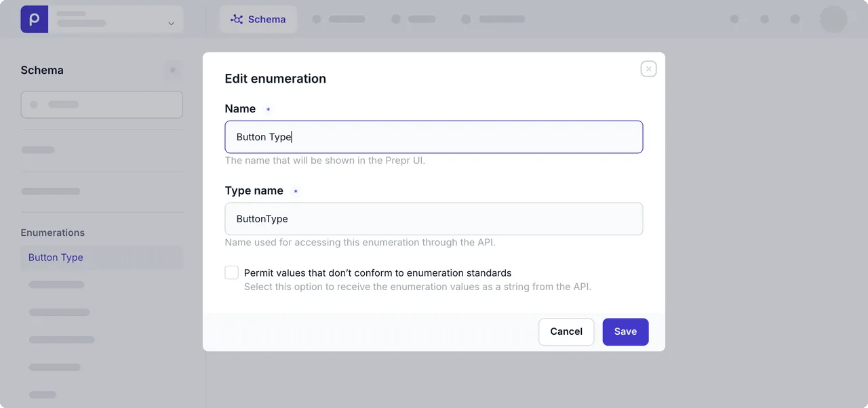The image size is (868, 408).
Task: Click the Schema network icon in tab
Action: (237, 20)
